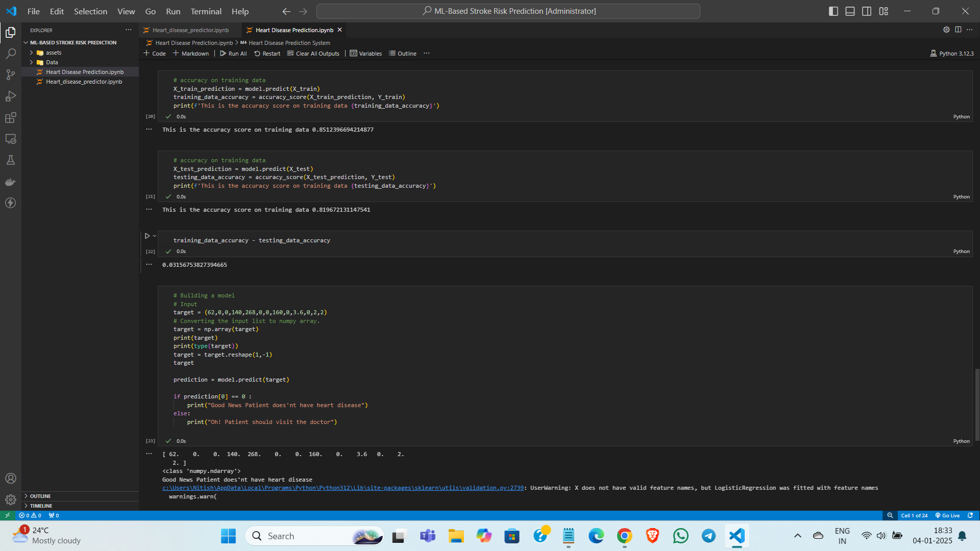Open the Docker view in activity bar
Image resolution: width=980 pixels, height=551 pixels.
tap(11, 182)
